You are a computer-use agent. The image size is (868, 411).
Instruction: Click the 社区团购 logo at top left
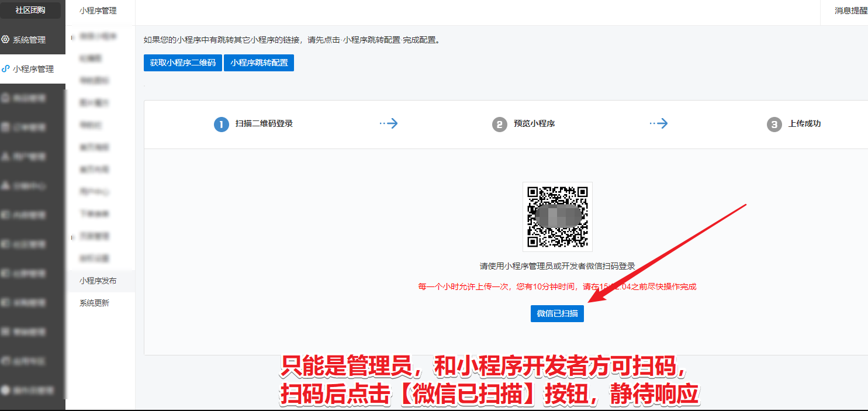click(x=30, y=9)
